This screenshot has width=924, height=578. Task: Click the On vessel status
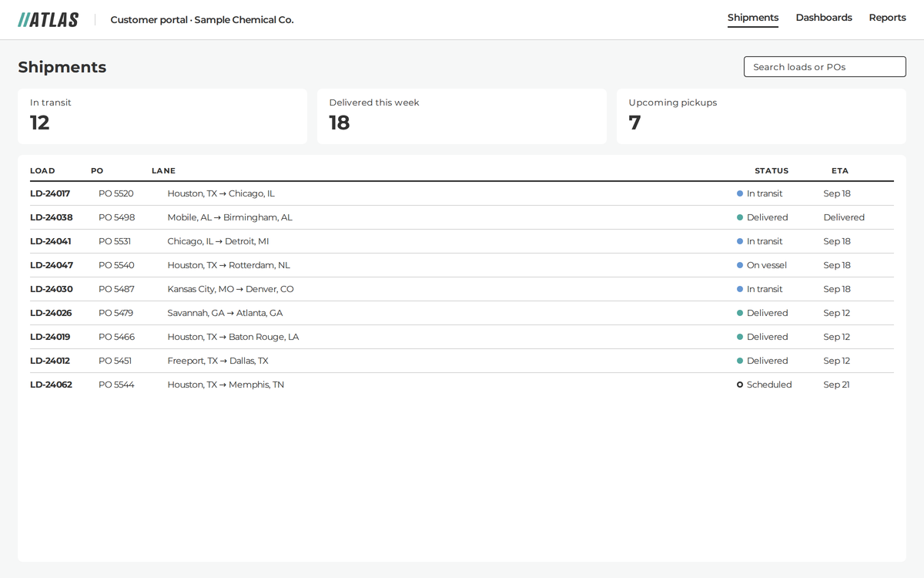(762, 265)
